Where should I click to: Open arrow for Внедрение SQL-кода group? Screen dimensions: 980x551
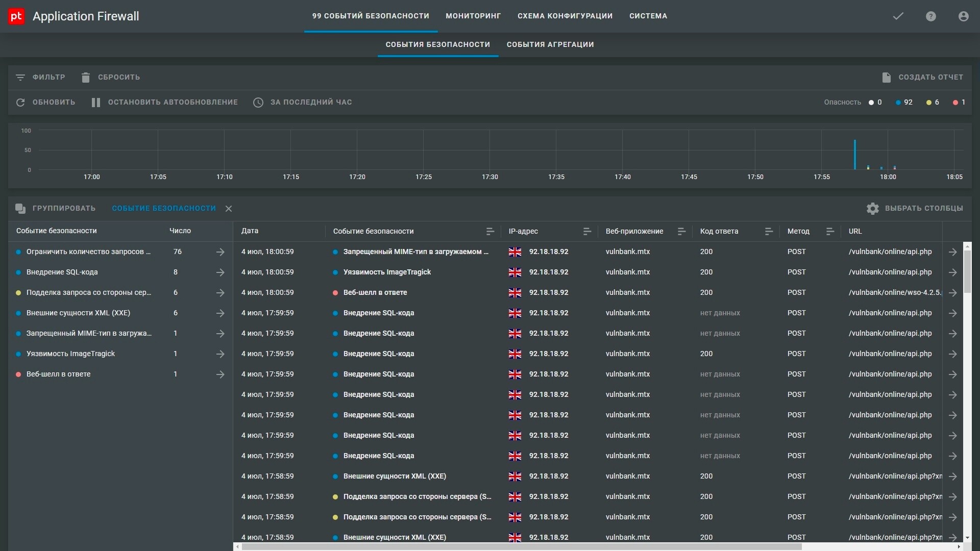pos(220,272)
